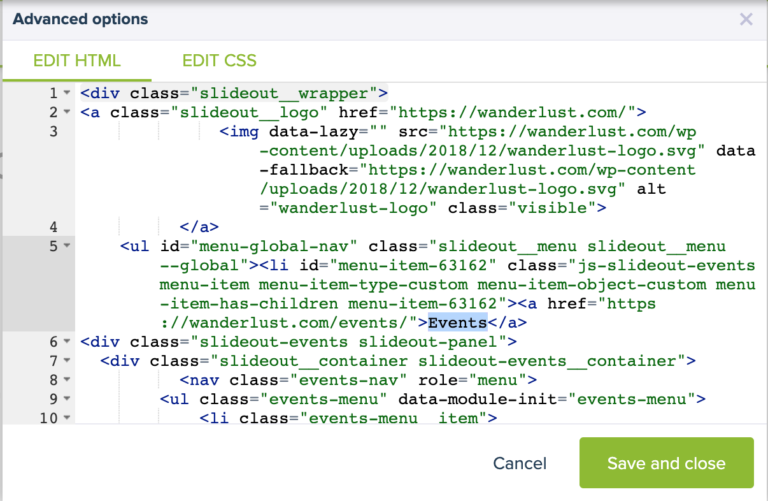Click line number 3 in the gutter
The width and height of the screenshot is (768, 501).
coord(52,132)
